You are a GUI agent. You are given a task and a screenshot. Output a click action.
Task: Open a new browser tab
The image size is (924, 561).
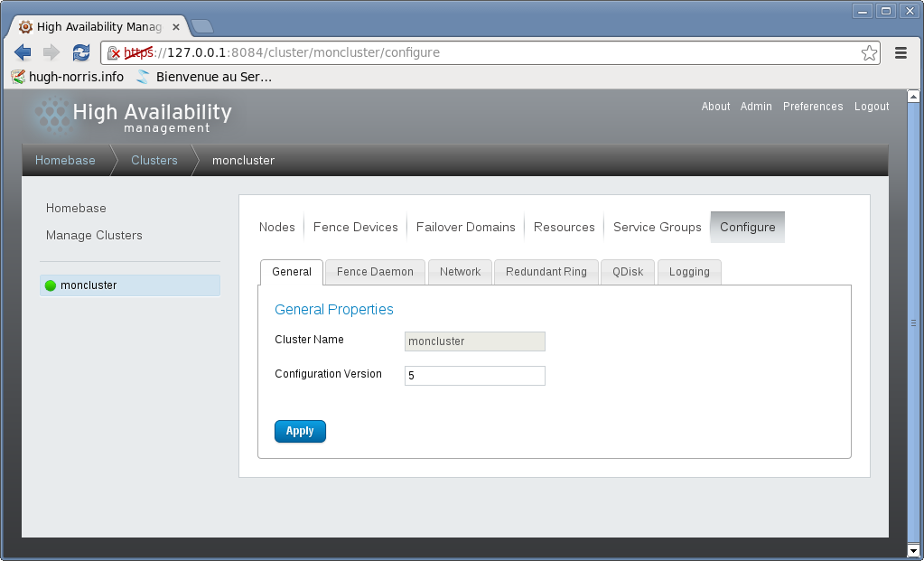click(x=201, y=26)
